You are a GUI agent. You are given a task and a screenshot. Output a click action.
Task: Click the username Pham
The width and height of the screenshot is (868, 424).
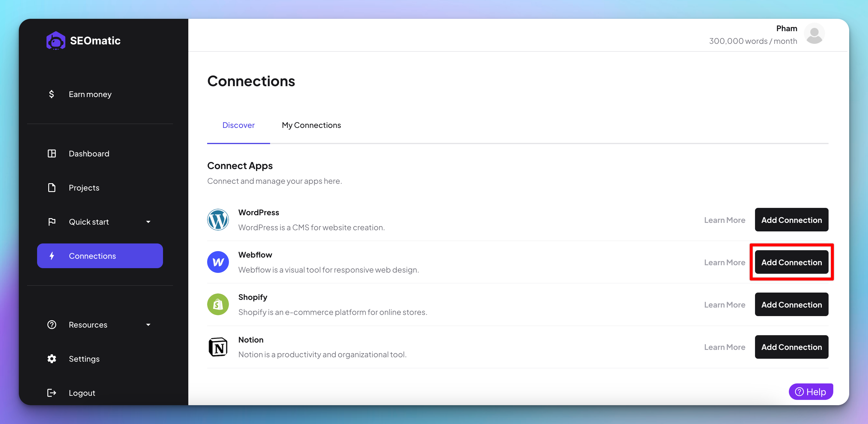786,28
